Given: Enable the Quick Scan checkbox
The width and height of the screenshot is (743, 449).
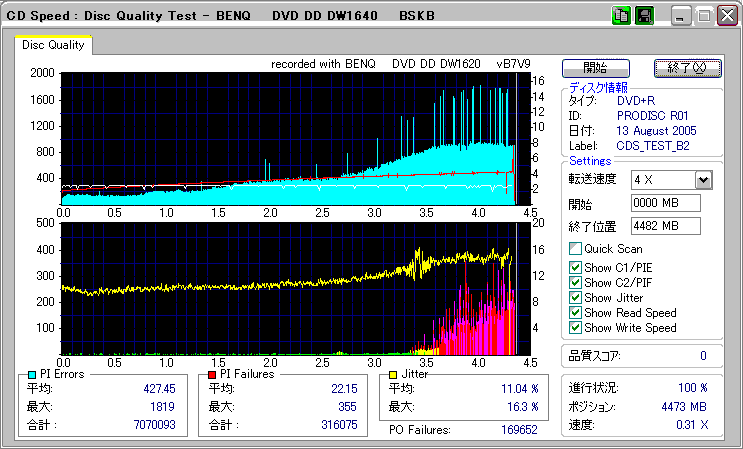Looking at the screenshot, I should click(x=575, y=249).
